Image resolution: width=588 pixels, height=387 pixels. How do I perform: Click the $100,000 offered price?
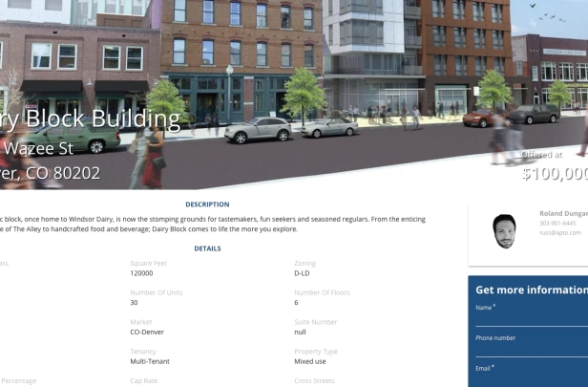tap(555, 174)
